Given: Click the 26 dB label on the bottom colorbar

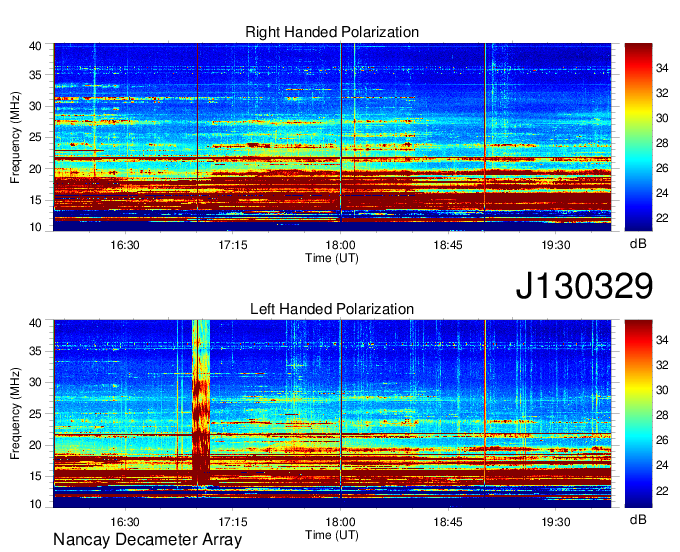Looking at the screenshot, I should [662, 440].
